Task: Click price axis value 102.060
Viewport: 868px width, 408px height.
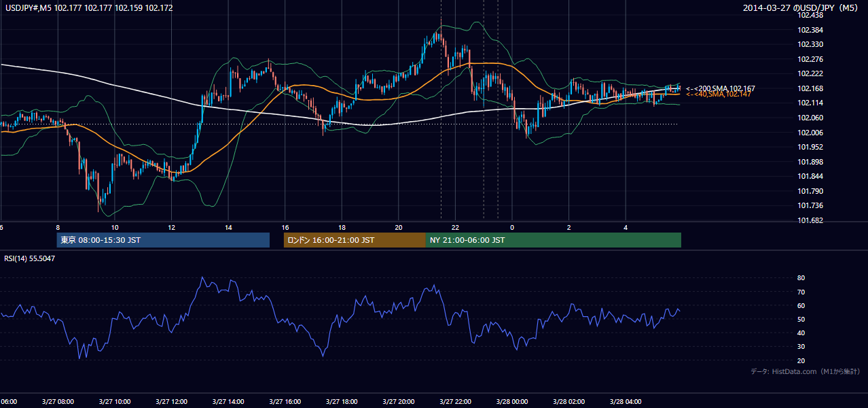Action: pos(810,118)
